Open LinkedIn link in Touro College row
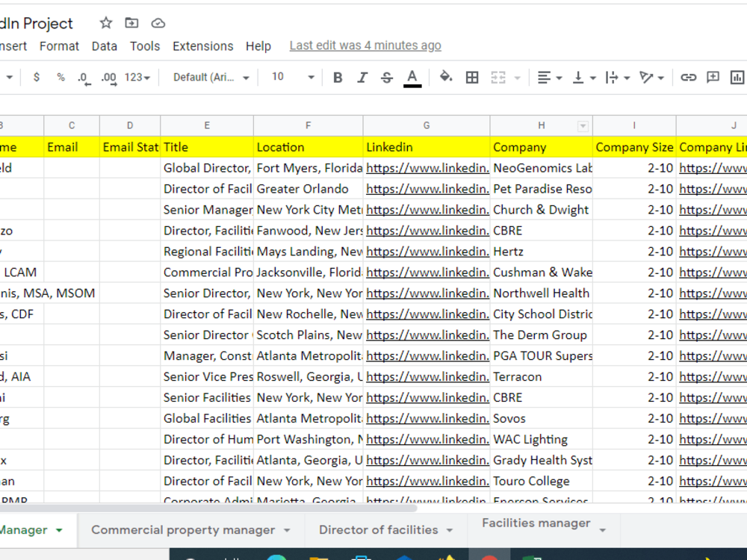This screenshot has width=747, height=560. [427, 481]
